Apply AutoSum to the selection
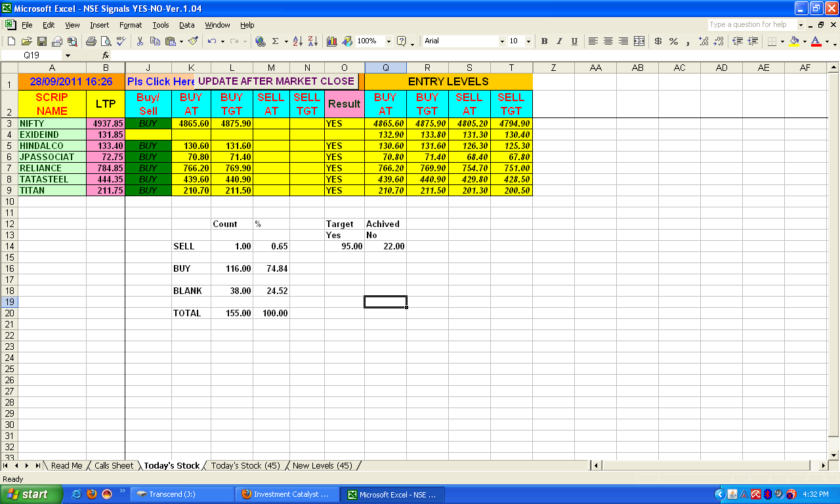840x504 pixels. (x=275, y=41)
